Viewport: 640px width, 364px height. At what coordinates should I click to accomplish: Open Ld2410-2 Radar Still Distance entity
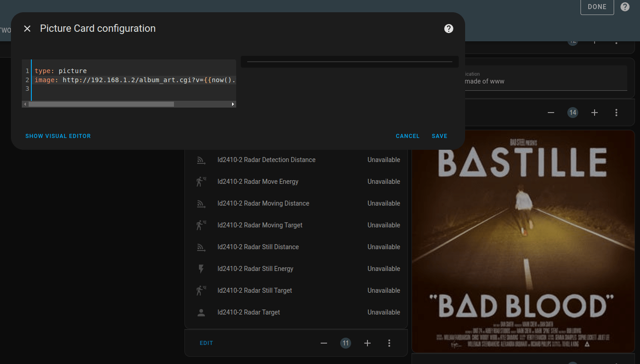[258, 247]
